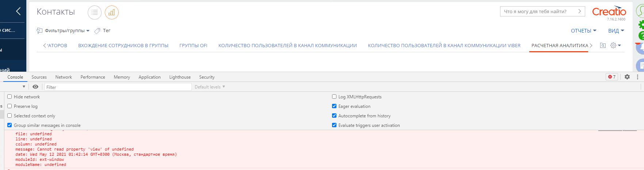Uncheck Group similar messages in console

point(9,125)
